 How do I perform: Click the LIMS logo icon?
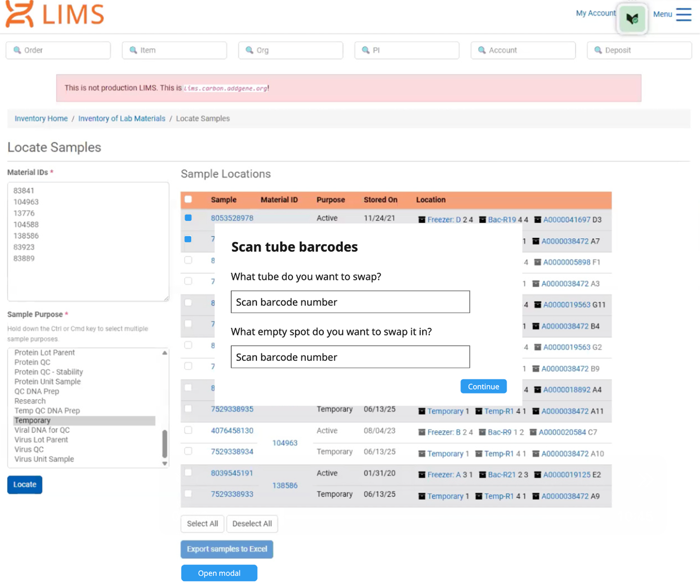tap(19, 14)
